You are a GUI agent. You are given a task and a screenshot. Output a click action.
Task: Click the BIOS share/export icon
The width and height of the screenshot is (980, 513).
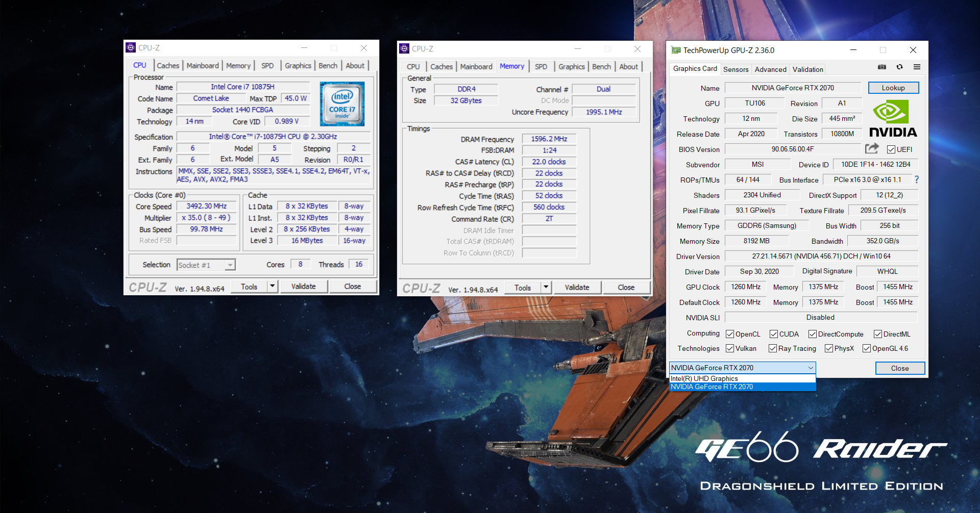click(872, 148)
